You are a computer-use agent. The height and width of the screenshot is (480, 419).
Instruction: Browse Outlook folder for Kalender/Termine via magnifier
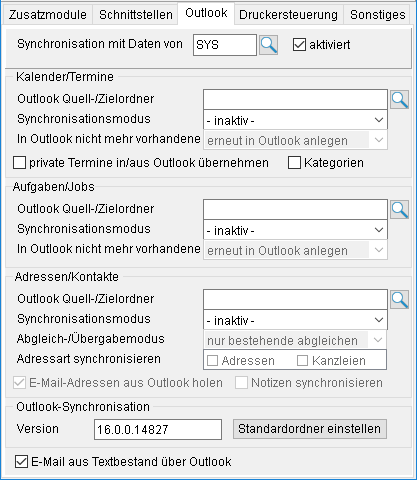tap(400, 100)
